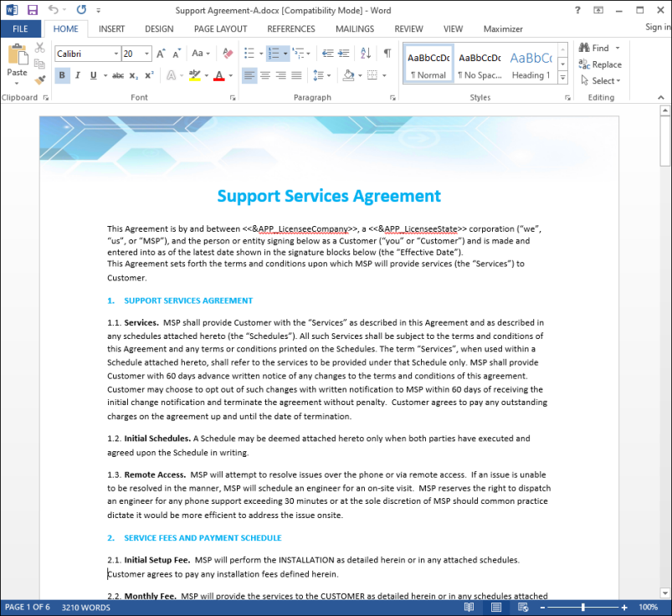This screenshot has height=616, width=672.
Task: Click the Bullets list icon
Action: [249, 54]
